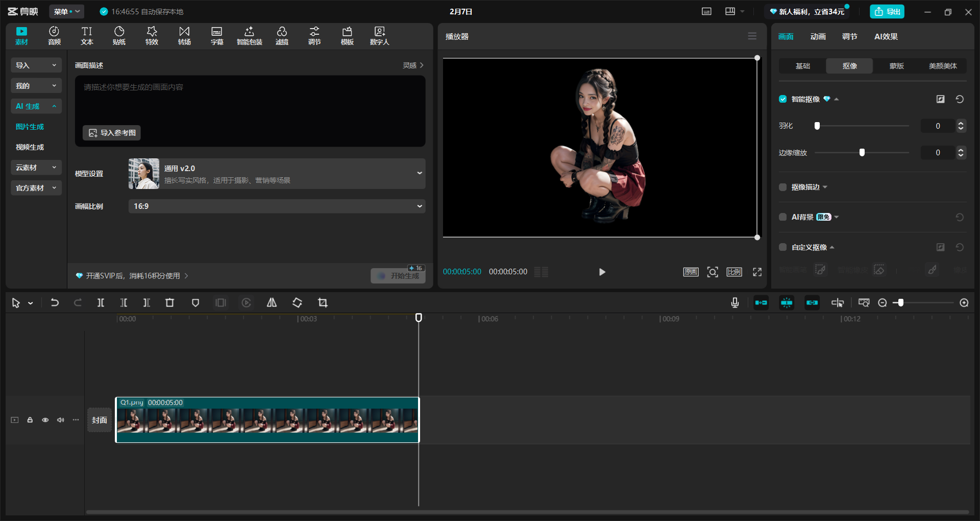Open the 菜单 menu dropdown

67,11
